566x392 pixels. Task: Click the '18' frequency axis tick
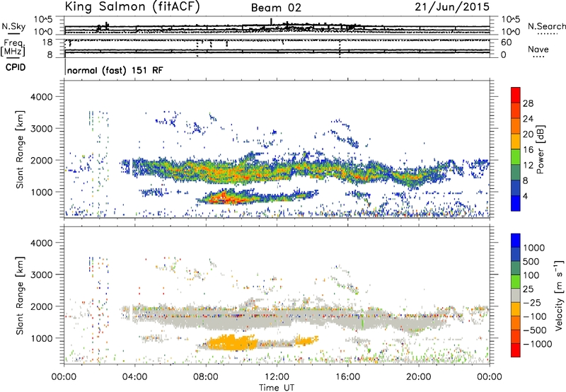point(47,42)
